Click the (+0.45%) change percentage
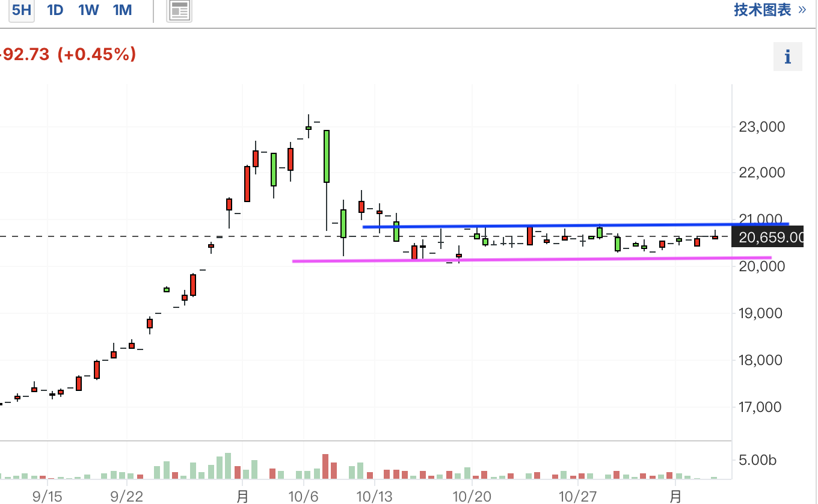This screenshot has height=504, width=818. 97,55
